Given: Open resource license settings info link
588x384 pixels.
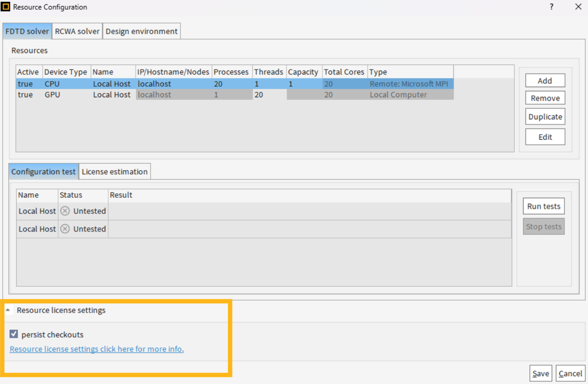Looking at the screenshot, I should pos(97,349).
